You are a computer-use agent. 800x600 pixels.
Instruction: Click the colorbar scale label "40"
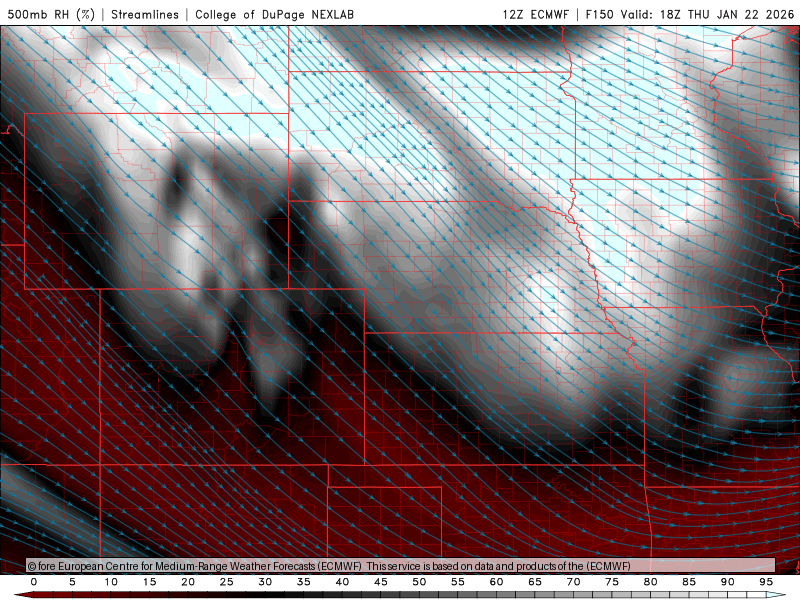coord(342,582)
